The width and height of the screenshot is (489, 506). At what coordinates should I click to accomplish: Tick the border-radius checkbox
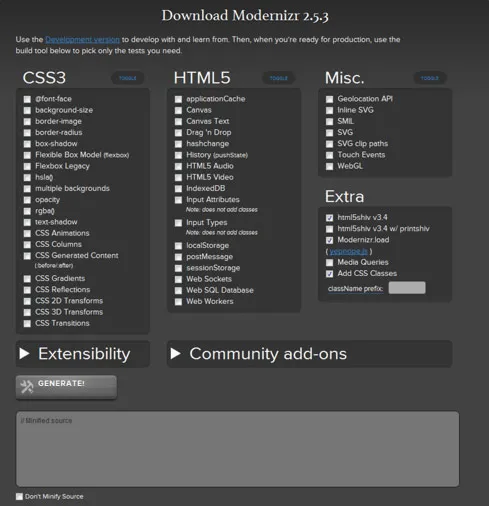(27, 133)
